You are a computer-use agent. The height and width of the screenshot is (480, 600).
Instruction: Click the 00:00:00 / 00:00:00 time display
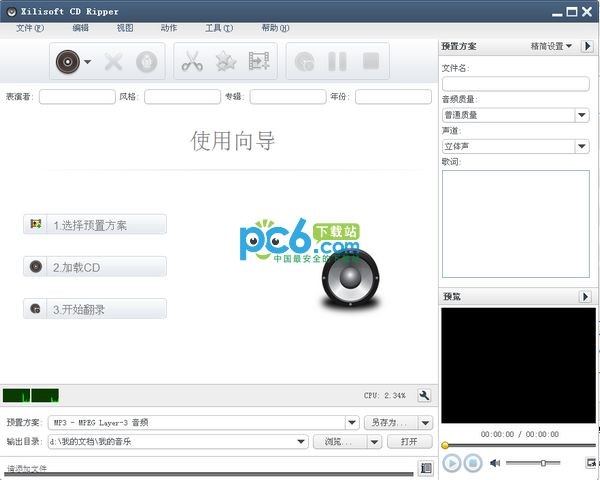coord(520,434)
